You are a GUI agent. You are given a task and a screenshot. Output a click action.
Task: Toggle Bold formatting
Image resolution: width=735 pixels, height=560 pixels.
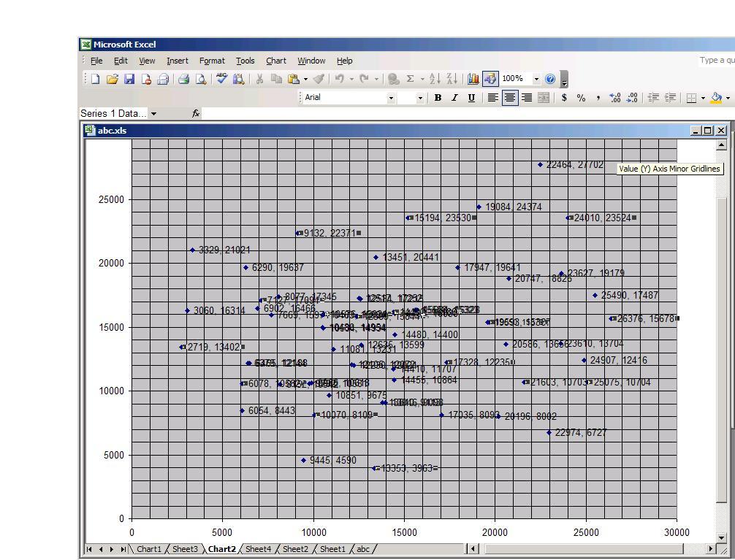[438, 98]
